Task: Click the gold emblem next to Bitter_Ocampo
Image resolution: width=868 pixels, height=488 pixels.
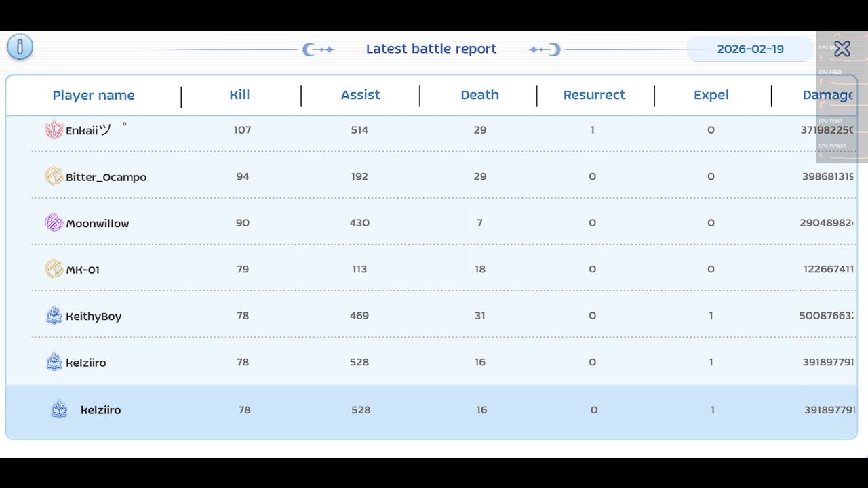Action: click(x=54, y=176)
